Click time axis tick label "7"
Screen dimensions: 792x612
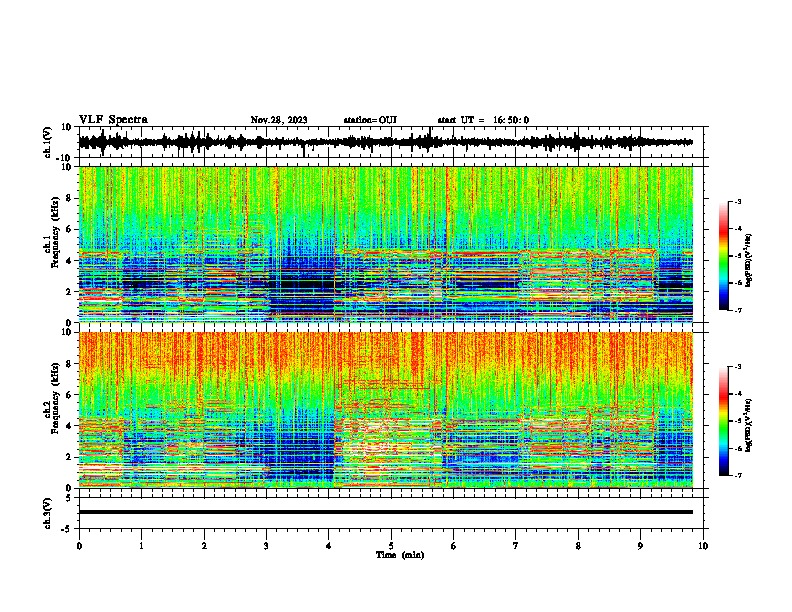tap(516, 546)
